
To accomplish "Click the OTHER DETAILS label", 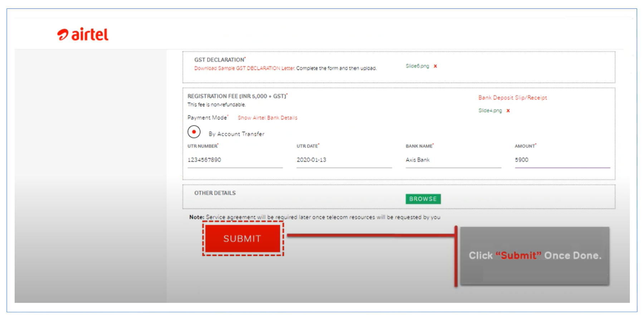I will (x=215, y=193).
